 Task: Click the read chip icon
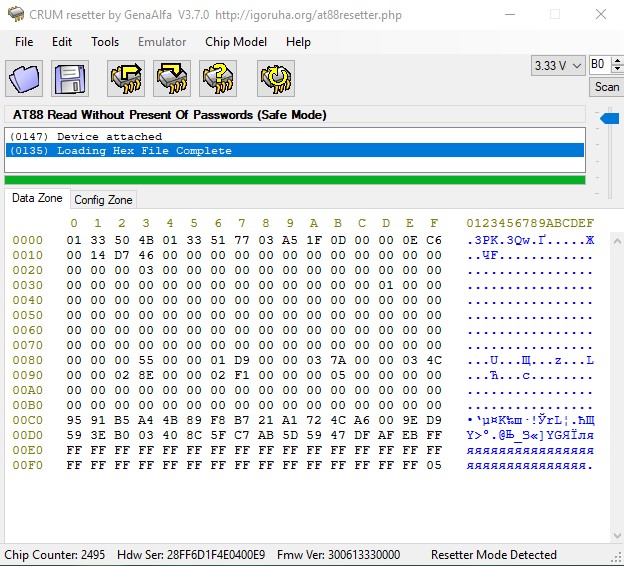126,78
